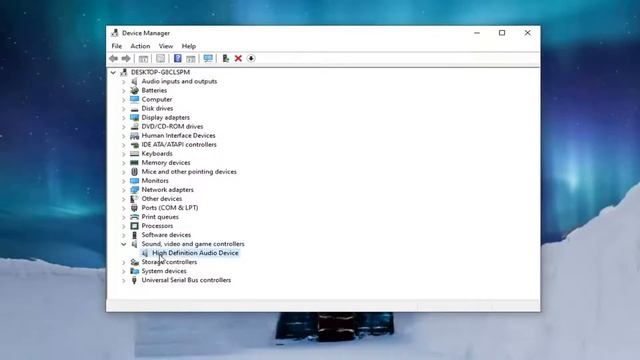Select the DESKTOP-G8CLSPM computer name

[x=160, y=72]
